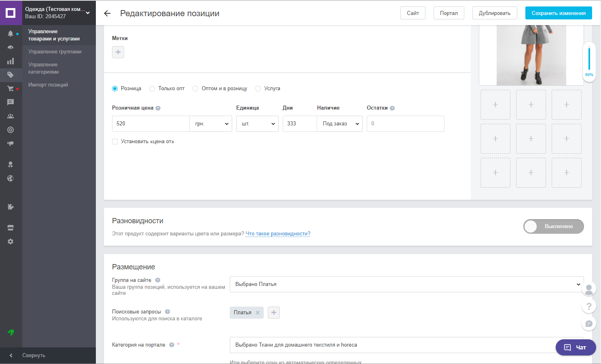The height and width of the screenshot is (364, 601).
Task: Click the Остатки input field
Action: 405,124
